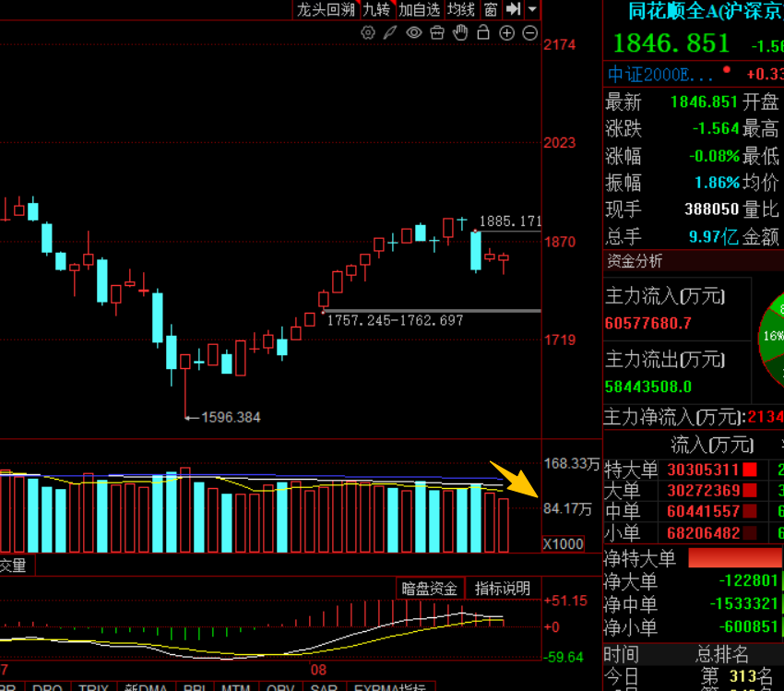The height and width of the screenshot is (691, 784).
Task: Click the 今日 ranking 第313名
Action: click(x=736, y=676)
